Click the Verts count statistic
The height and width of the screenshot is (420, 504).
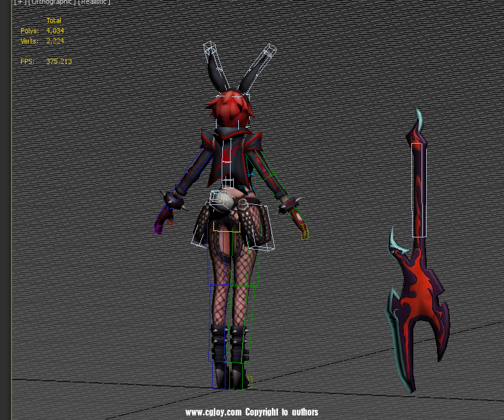click(55, 41)
